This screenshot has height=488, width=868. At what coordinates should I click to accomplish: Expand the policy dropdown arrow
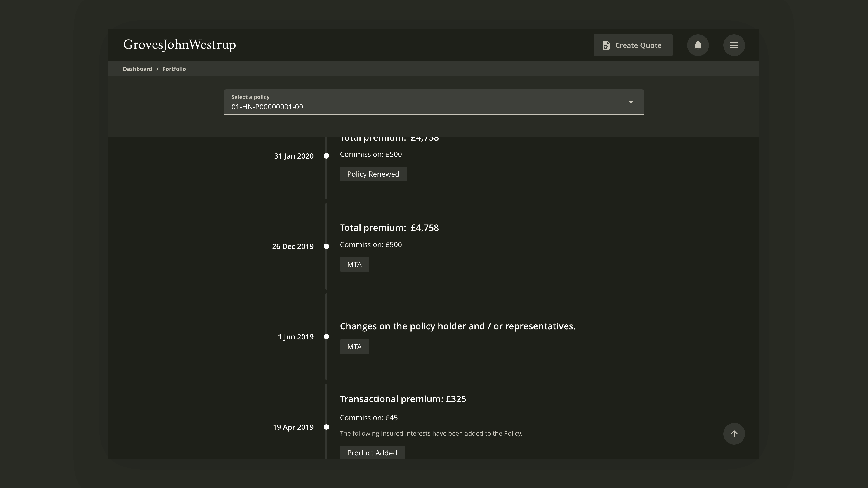[x=631, y=102]
